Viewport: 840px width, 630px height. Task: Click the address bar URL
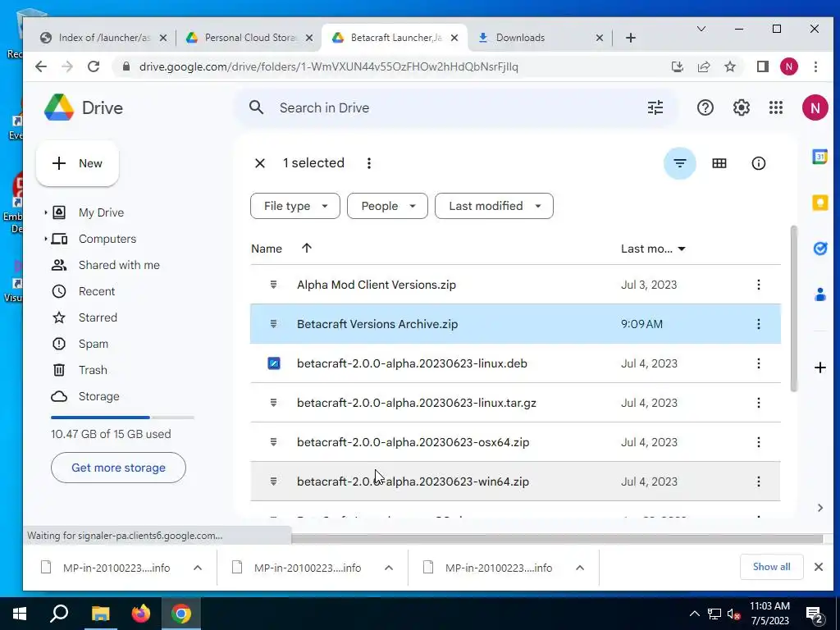pos(328,66)
